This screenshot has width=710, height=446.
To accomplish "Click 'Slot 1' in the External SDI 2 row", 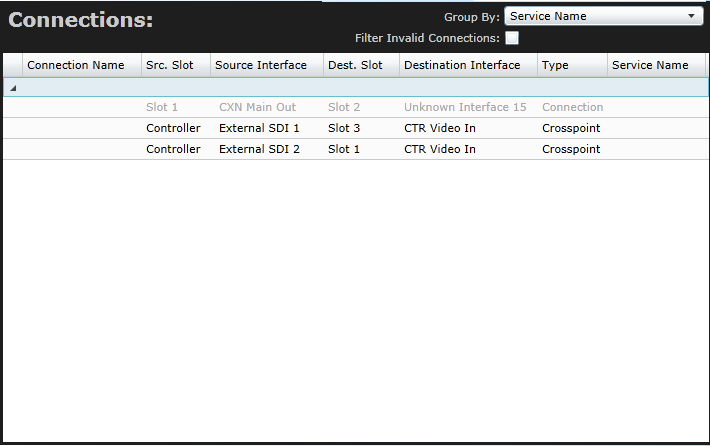I will [x=344, y=149].
